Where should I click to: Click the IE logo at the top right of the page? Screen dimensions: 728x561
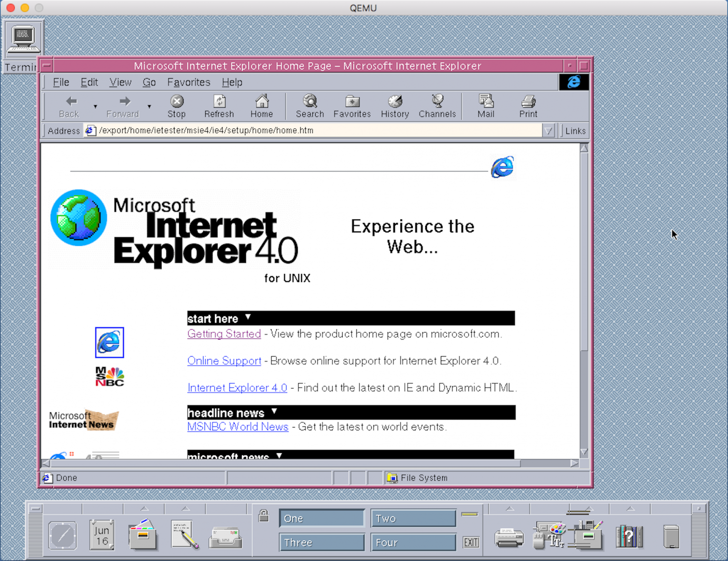[502, 167]
